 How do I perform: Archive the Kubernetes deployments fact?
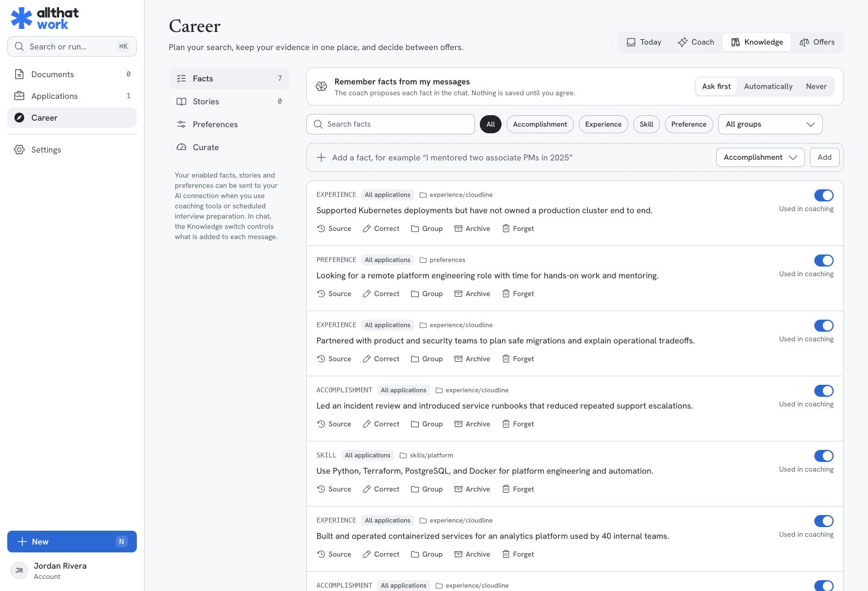472,229
